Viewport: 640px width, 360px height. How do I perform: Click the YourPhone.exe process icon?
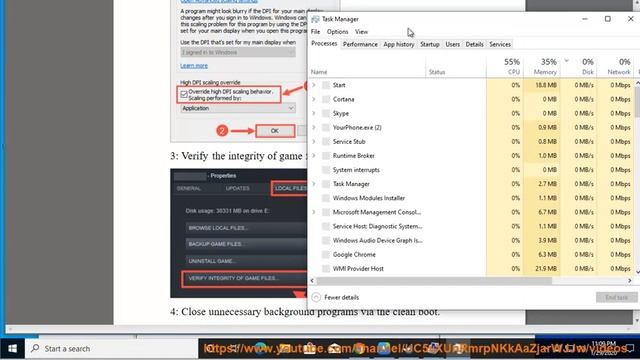point(326,127)
